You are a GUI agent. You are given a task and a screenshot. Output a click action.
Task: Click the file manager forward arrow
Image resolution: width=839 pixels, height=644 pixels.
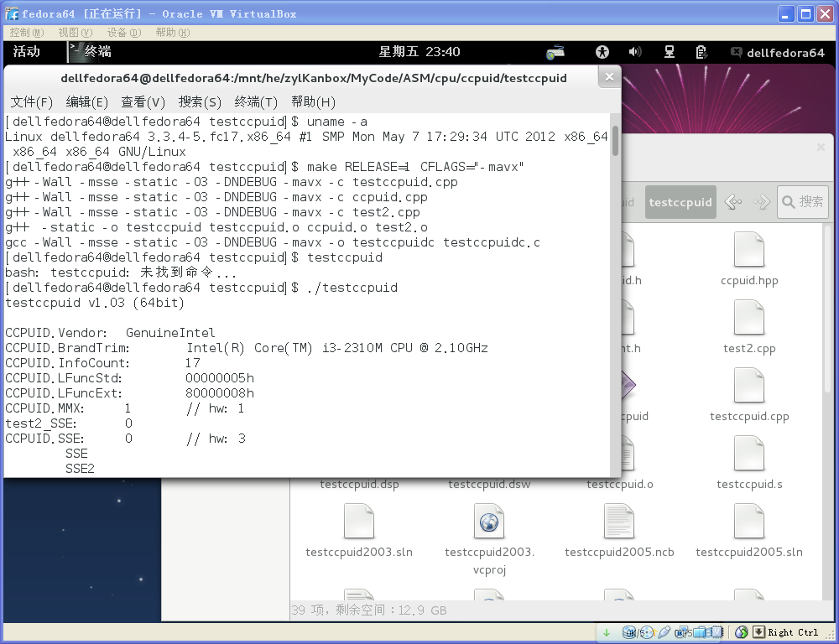[x=762, y=202]
